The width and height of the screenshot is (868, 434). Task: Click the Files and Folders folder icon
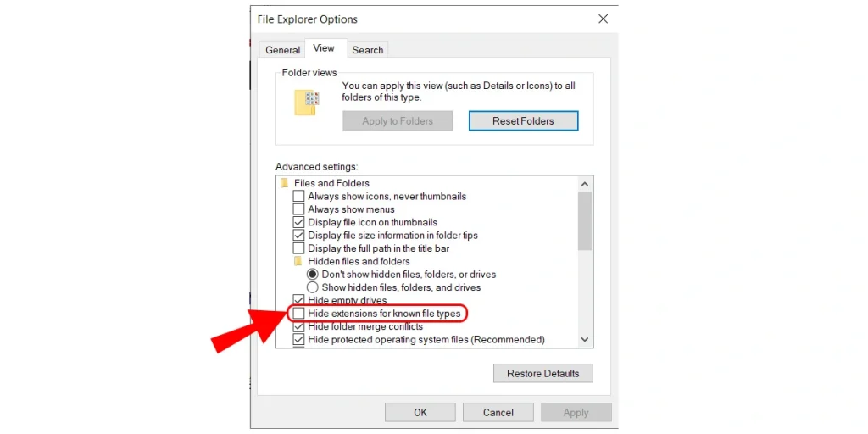285,183
